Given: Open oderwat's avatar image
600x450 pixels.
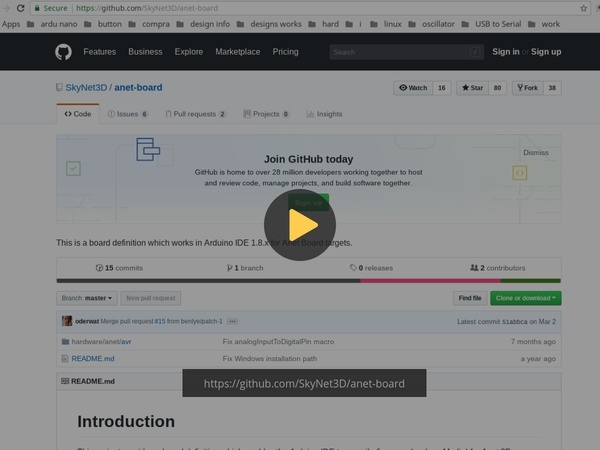Looking at the screenshot, I should 67,321.
